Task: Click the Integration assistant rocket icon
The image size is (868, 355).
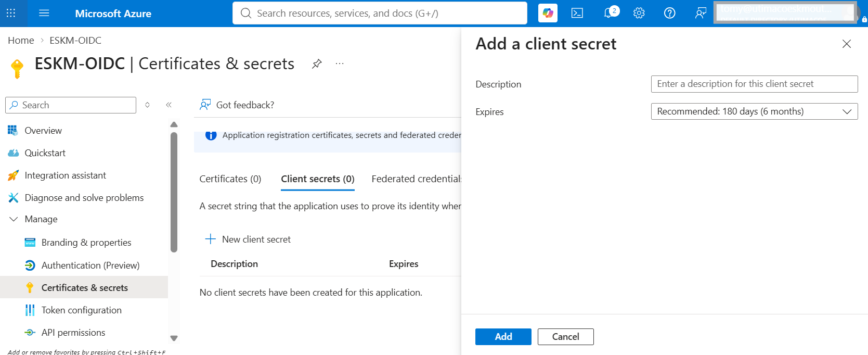Action: pos(13,175)
